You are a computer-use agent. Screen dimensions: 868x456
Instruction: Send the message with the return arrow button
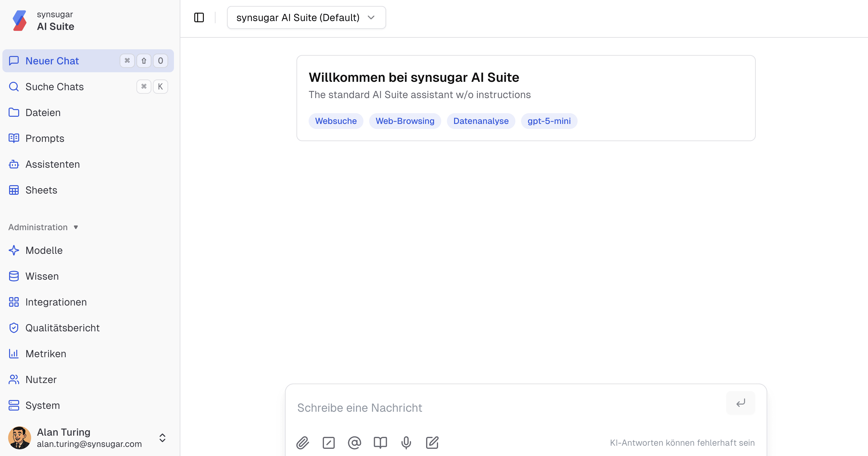(740, 403)
